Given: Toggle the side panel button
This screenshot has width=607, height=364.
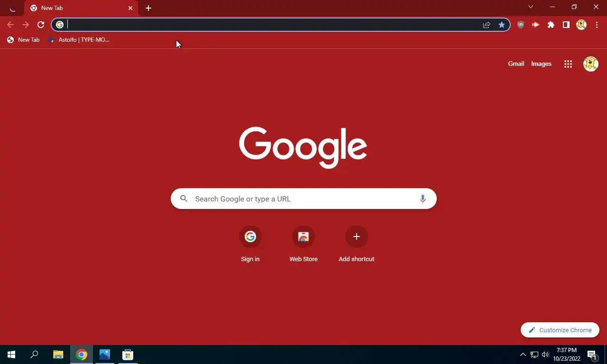Looking at the screenshot, I should coord(566,25).
